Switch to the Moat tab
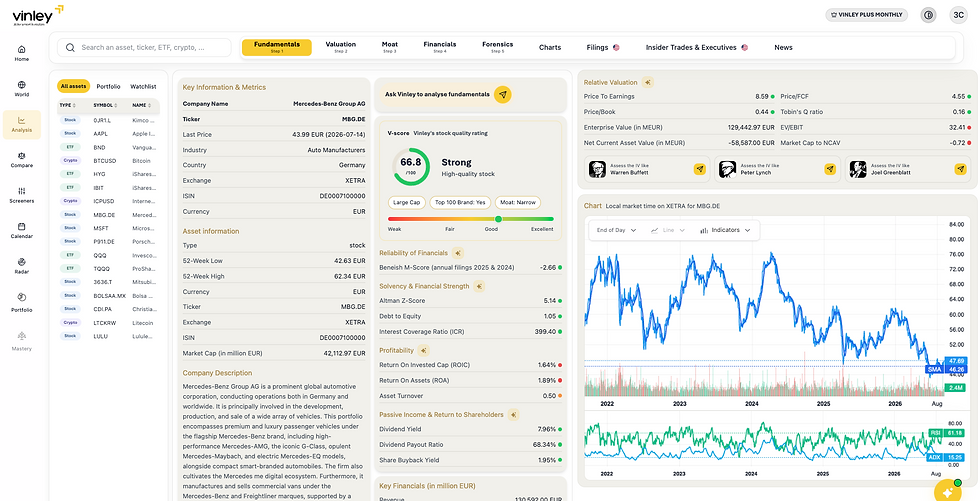Screen dimensions: 980x501 [x=389, y=47]
